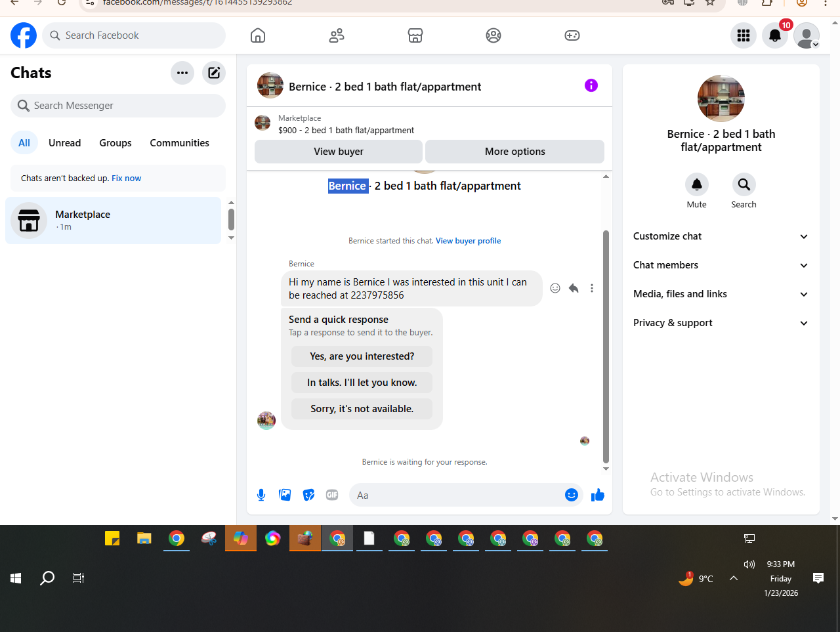The image size is (840, 632).
Task: Open the Windows notification center icon
Action: (x=818, y=578)
